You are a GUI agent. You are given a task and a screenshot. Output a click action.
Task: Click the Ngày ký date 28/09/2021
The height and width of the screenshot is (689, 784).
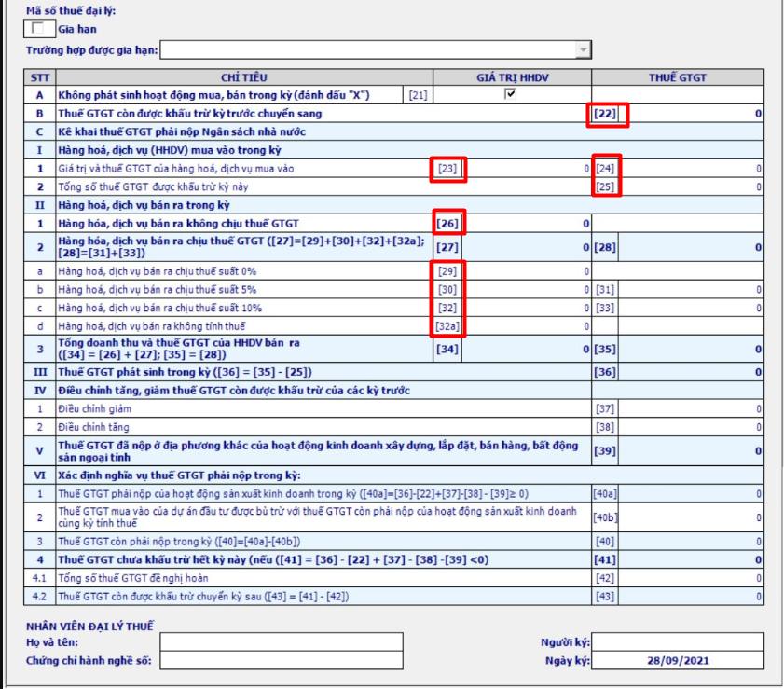click(x=678, y=660)
